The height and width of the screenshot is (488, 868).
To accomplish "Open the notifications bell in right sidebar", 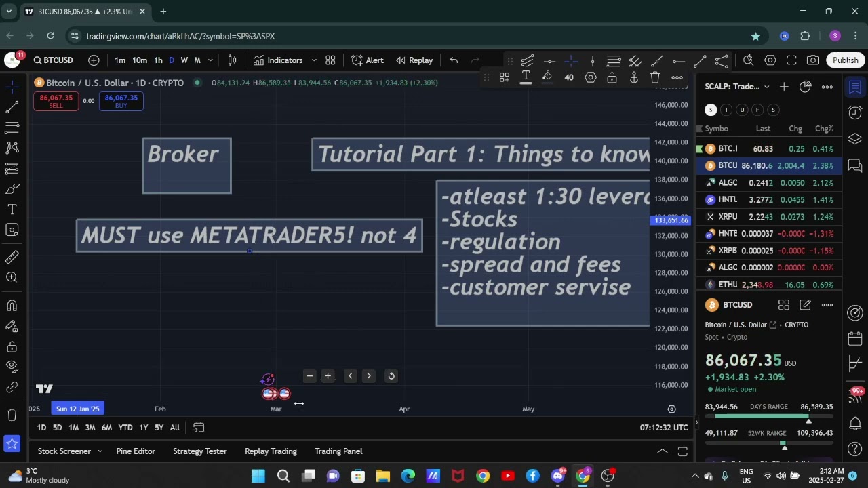I will (855, 424).
